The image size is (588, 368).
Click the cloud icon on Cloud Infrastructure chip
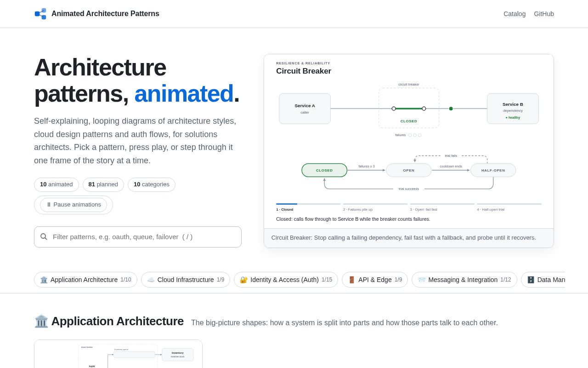click(151, 280)
